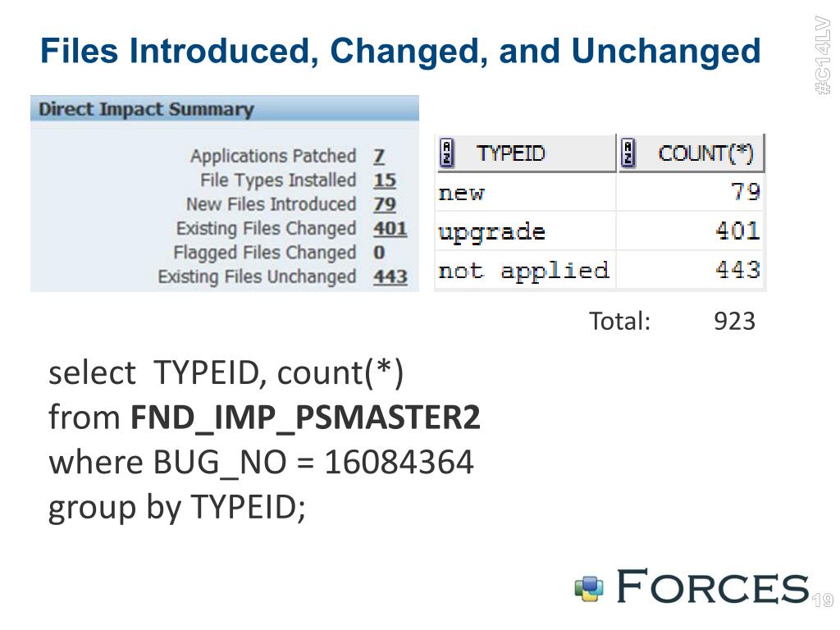Viewport: 840px width, 630px height.
Task: Select the TYPEID column header
Action: [x=510, y=153]
